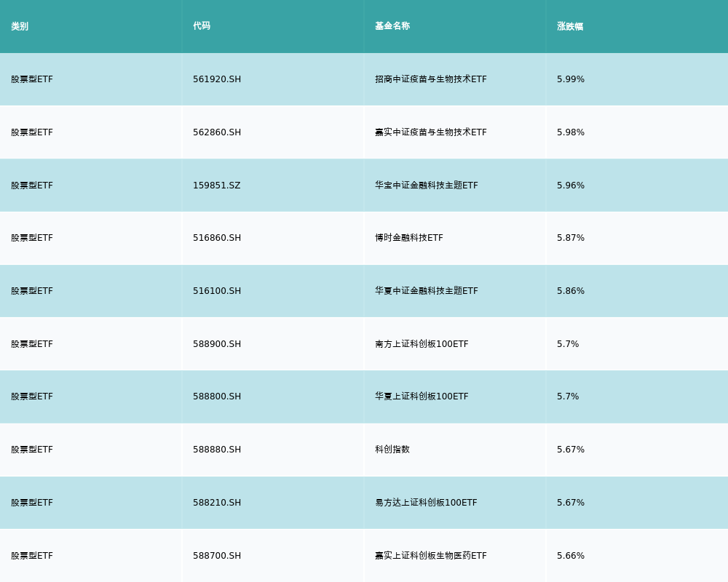Click 股票型ETF in the 588800.SH row

32,396
